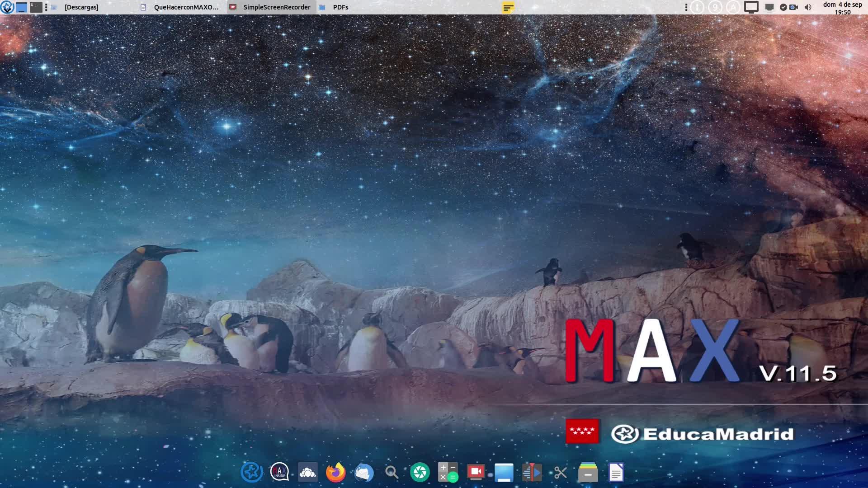
Task: Click the magnifier search icon in dock
Action: [x=392, y=473]
